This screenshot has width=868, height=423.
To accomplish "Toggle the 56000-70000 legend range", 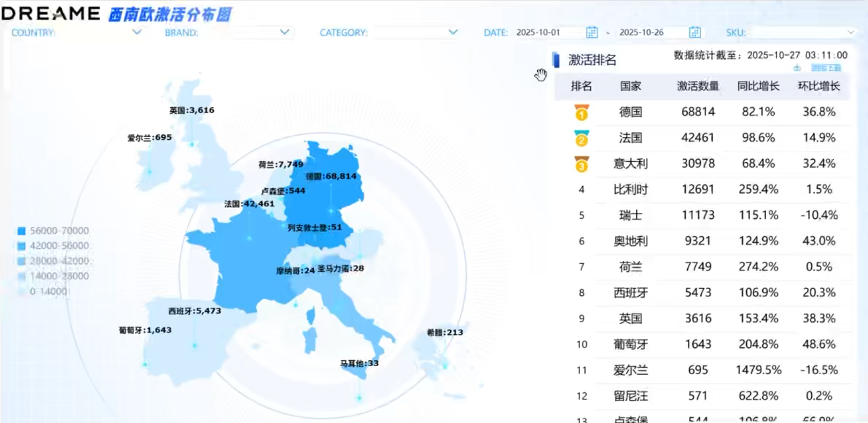I will pyautogui.click(x=53, y=231).
